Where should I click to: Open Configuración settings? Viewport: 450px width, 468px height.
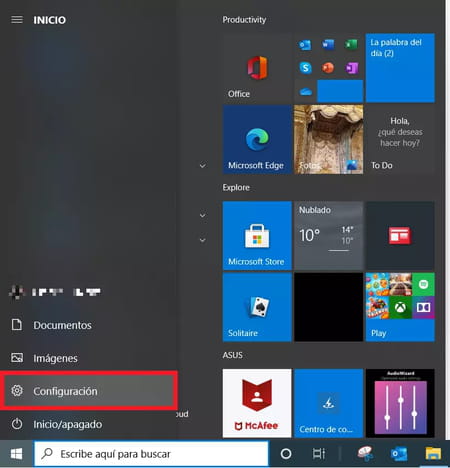tap(88, 391)
